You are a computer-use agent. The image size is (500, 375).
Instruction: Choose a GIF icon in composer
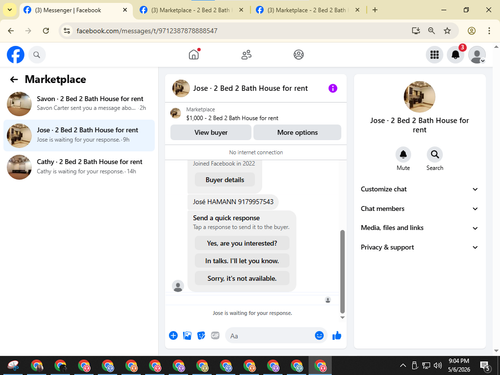(x=215, y=335)
